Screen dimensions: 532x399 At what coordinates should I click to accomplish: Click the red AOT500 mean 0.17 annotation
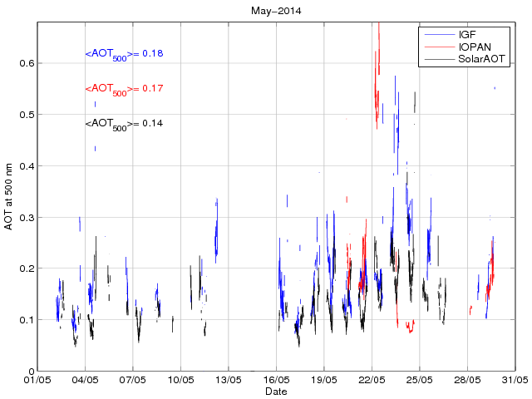coord(124,89)
